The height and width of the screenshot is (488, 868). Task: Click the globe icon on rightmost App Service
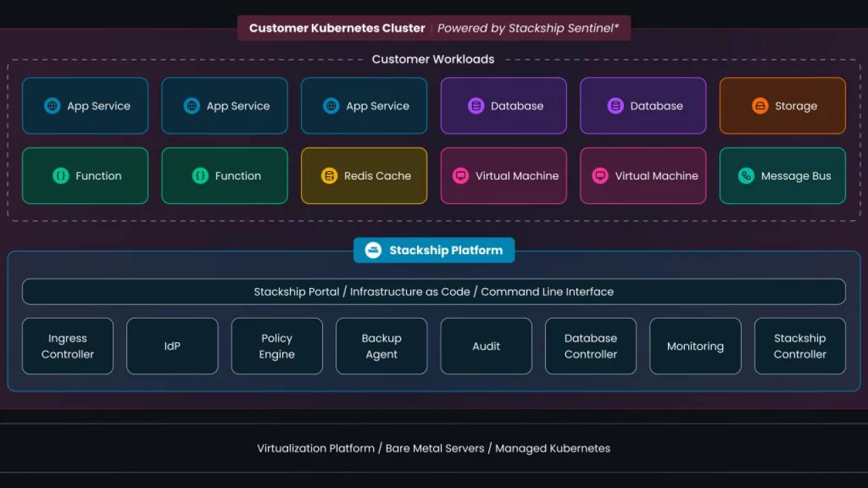[x=331, y=106]
